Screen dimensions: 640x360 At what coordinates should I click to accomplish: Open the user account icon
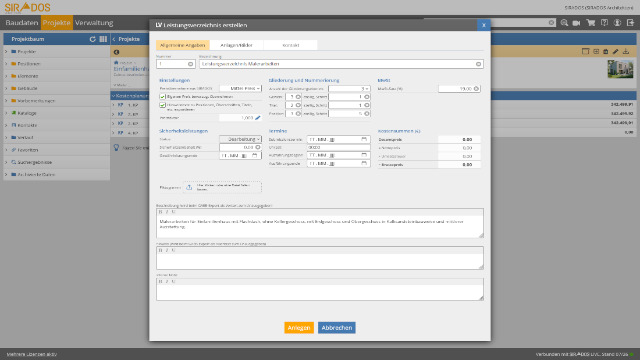617,23
